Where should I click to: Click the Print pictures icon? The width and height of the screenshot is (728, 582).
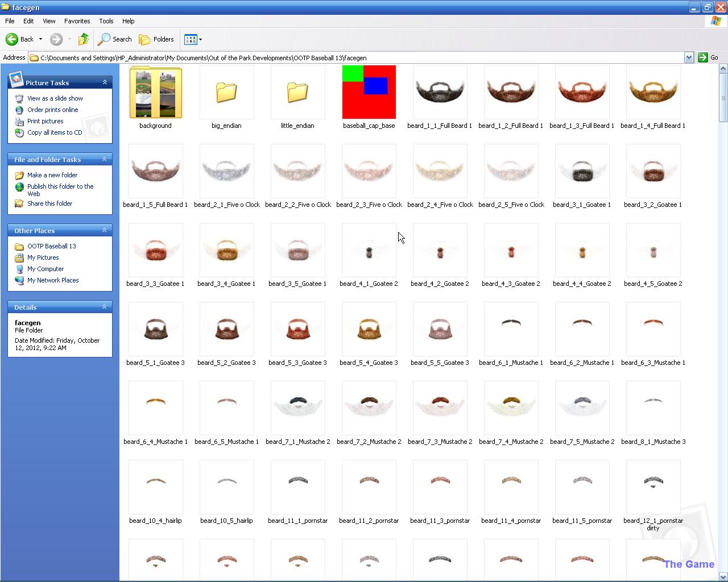click(x=19, y=121)
